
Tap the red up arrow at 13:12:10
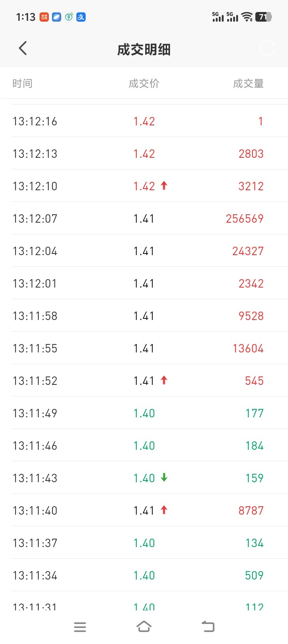coord(164,185)
